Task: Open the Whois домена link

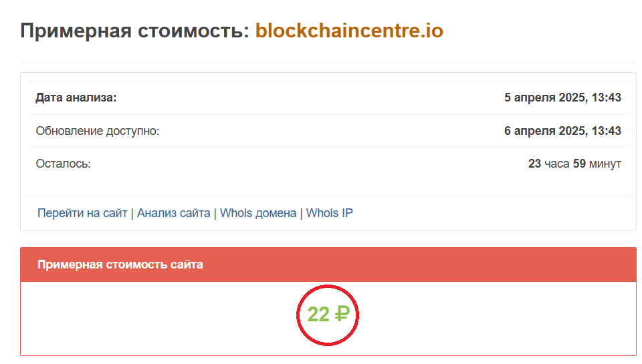Action: click(x=258, y=213)
